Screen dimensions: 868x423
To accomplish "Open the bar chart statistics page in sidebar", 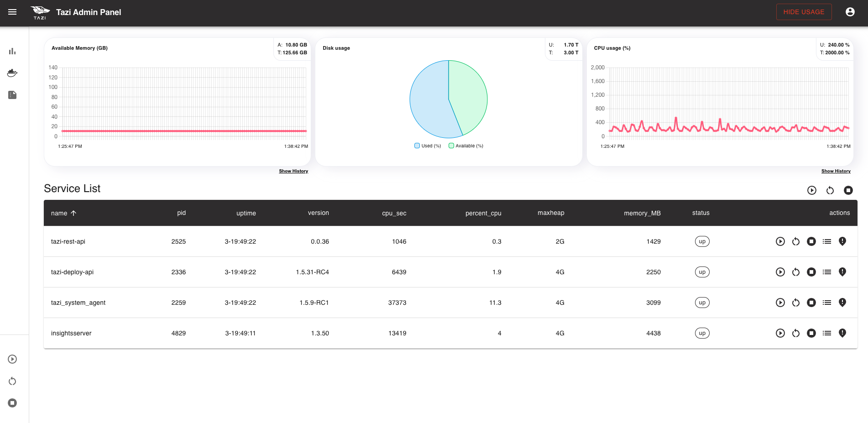I will pyautogui.click(x=12, y=51).
